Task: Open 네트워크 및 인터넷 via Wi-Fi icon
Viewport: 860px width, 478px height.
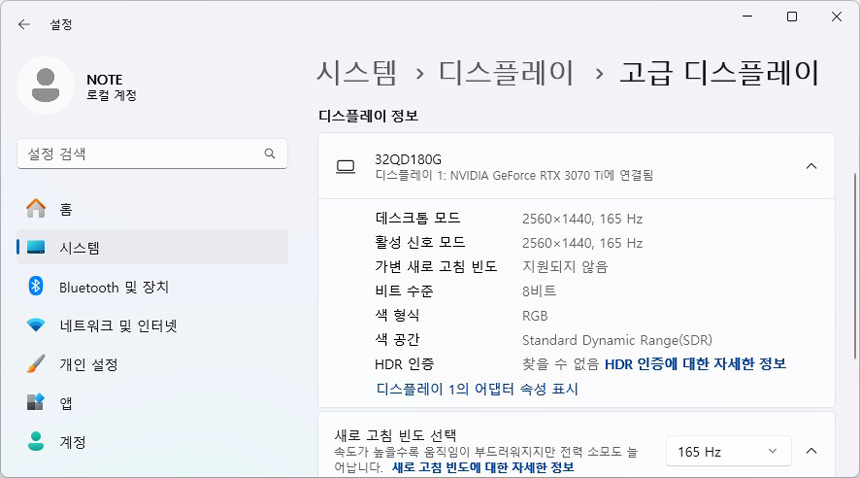Action: [36, 325]
